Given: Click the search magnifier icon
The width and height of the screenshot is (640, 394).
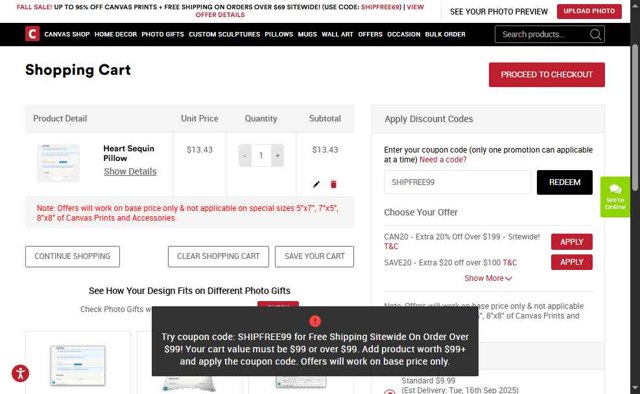Looking at the screenshot, I should 596,34.
